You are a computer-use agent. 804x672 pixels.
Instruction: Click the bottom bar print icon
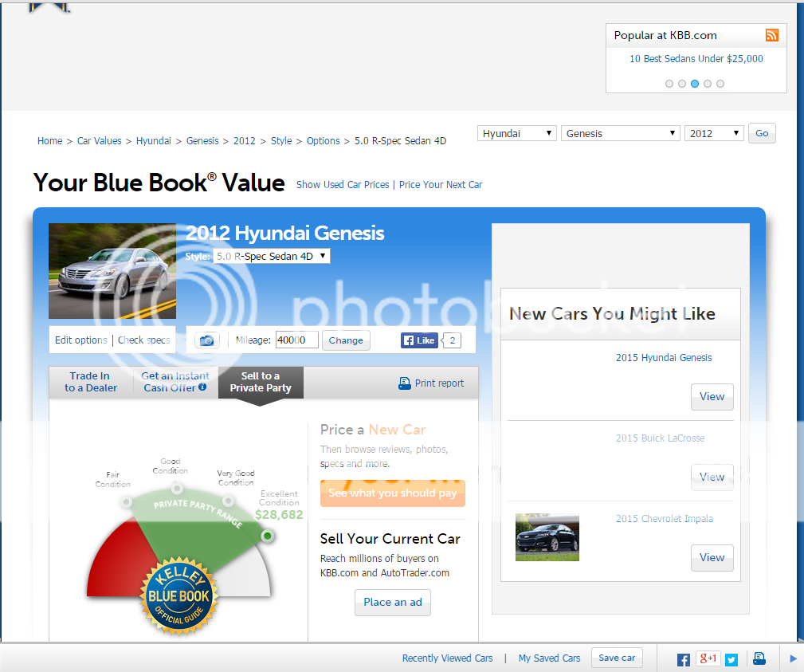click(759, 658)
